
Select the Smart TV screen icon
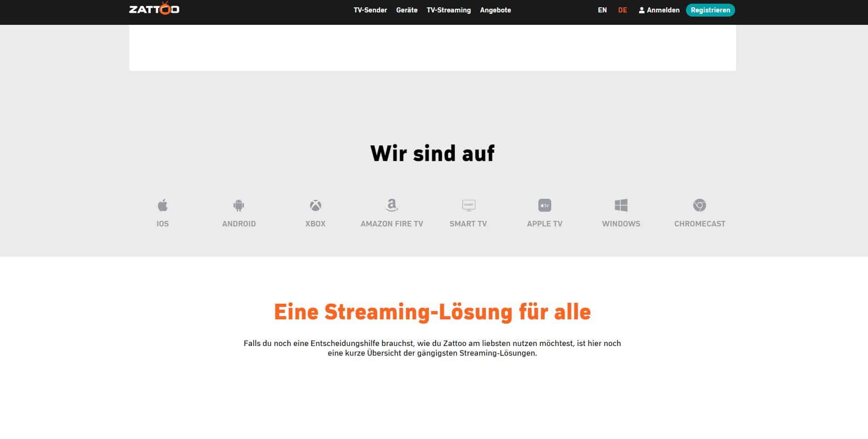468,205
